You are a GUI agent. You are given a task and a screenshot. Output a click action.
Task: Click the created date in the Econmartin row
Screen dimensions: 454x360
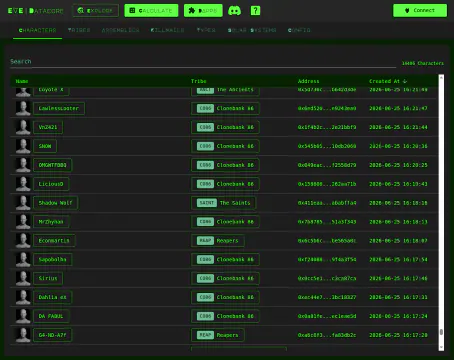click(398, 241)
